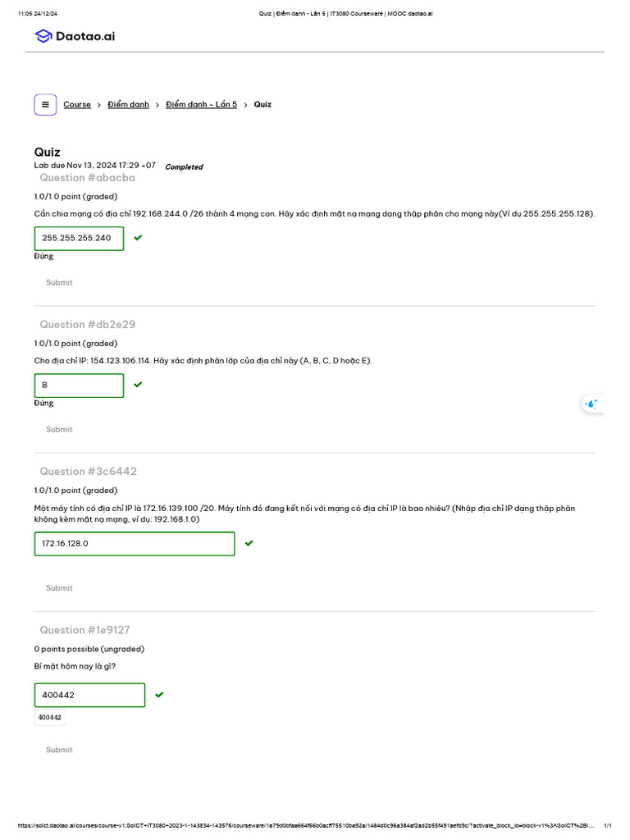The image size is (630, 840).
Task: Open Điểm danh - Lần 5 breadcrumb
Action: 201,104
